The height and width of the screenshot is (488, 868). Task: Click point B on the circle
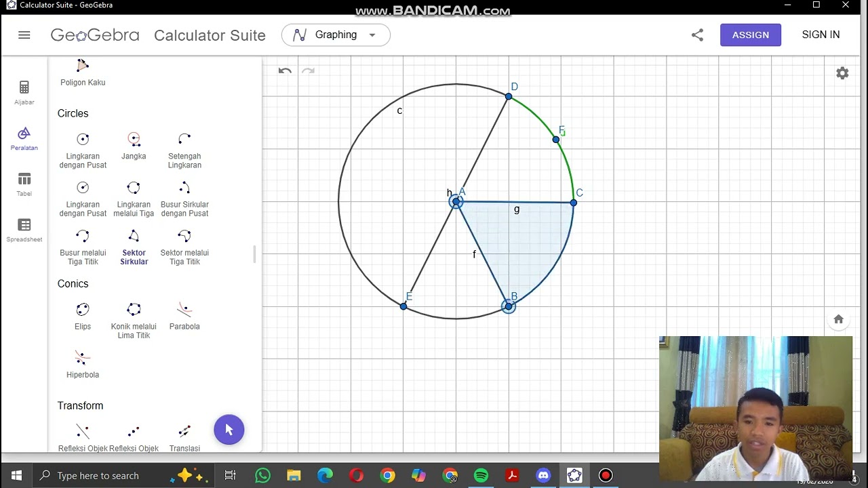(x=509, y=306)
